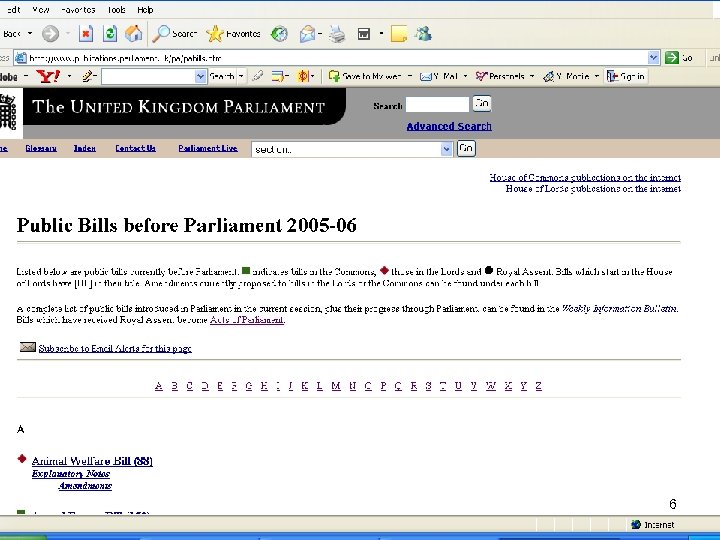Click the Edit page toolbar icon
720x540 pixels.
pos(364,34)
